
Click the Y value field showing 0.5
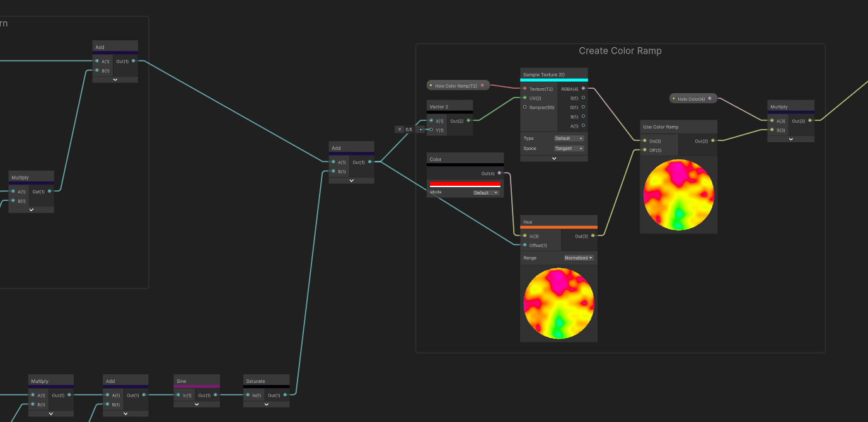[x=408, y=130]
